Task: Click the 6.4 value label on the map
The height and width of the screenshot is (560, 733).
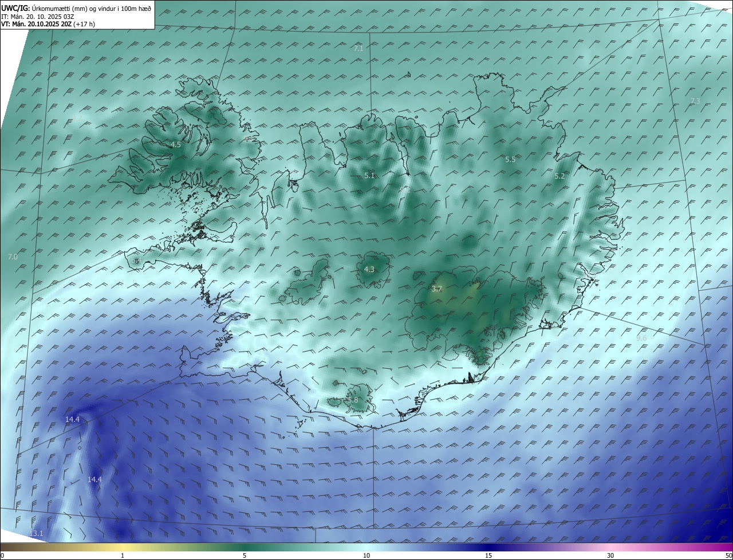Action: point(136,261)
